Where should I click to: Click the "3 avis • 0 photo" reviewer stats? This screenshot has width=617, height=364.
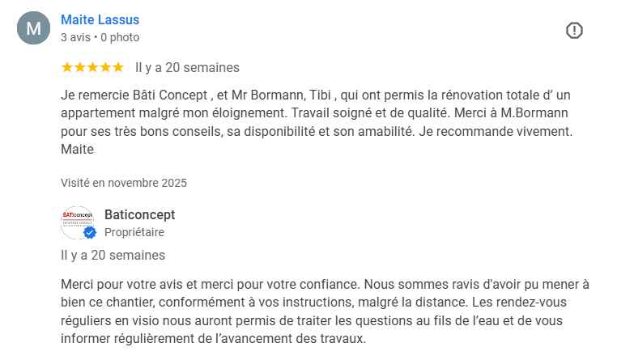point(100,37)
